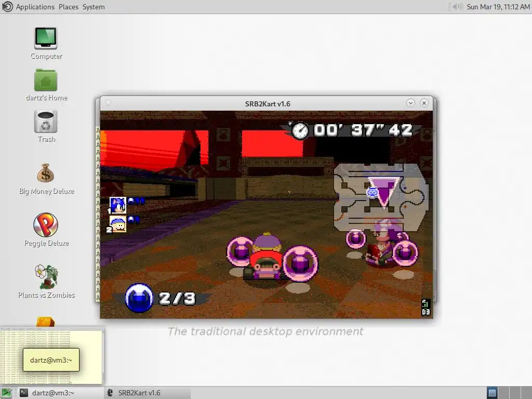Click the player head marker on minimap
The height and width of the screenshot is (399, 532).
pyautogui.click(x=373, y=193)
